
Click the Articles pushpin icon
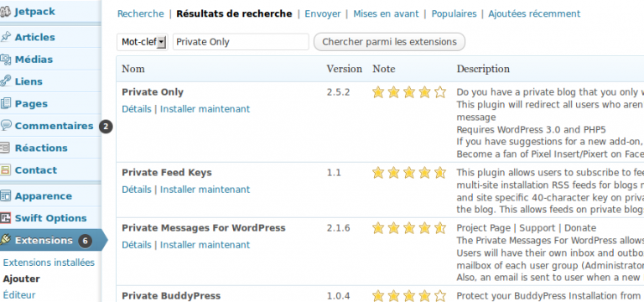click(5, 37)
